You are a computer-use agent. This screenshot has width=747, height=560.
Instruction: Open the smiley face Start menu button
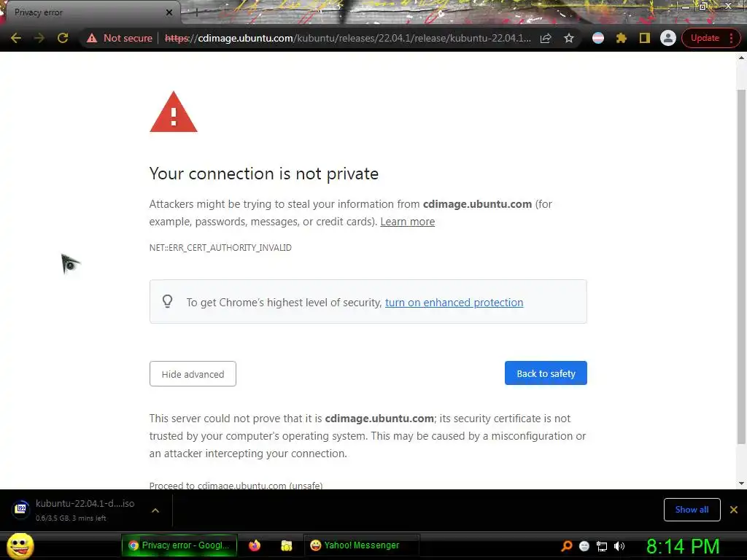click(x=20, y=545)
